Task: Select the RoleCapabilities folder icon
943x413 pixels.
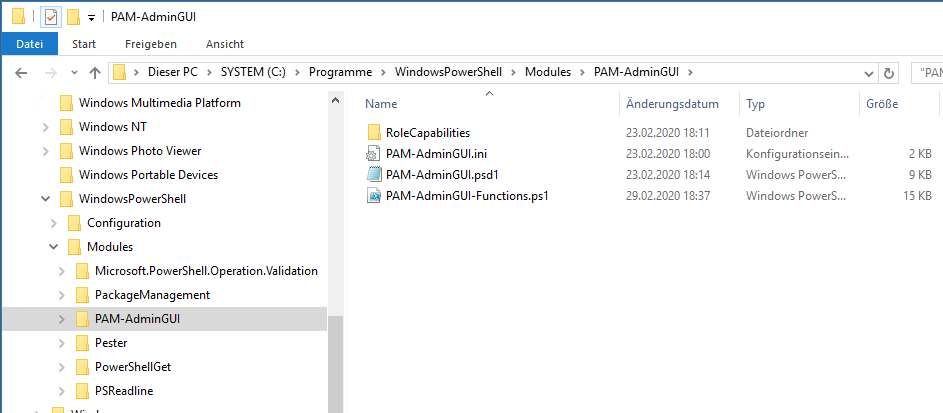Action: pos(374,132)
